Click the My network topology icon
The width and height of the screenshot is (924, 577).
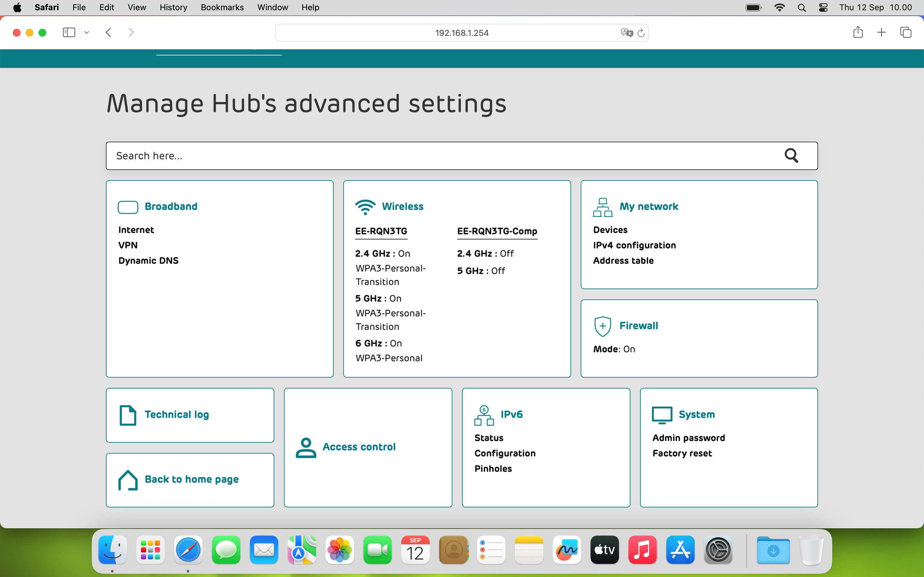tap(603, 207)
